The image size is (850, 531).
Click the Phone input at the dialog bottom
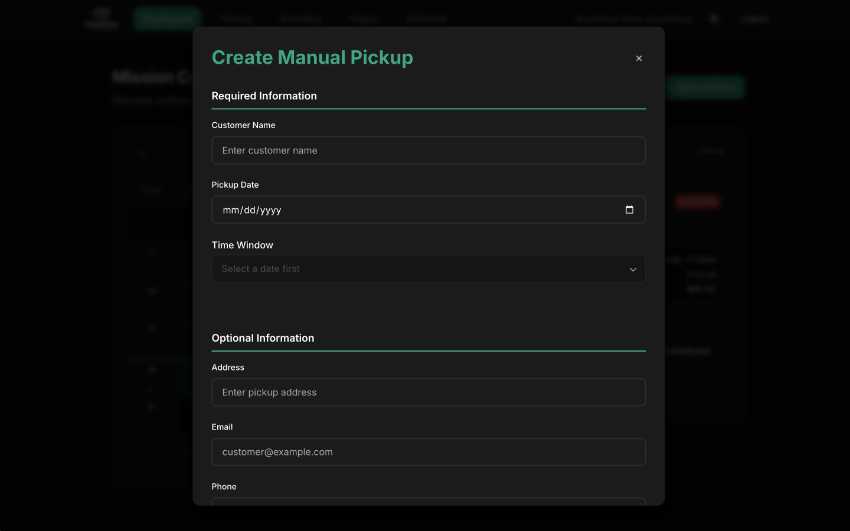click(428, 501)
